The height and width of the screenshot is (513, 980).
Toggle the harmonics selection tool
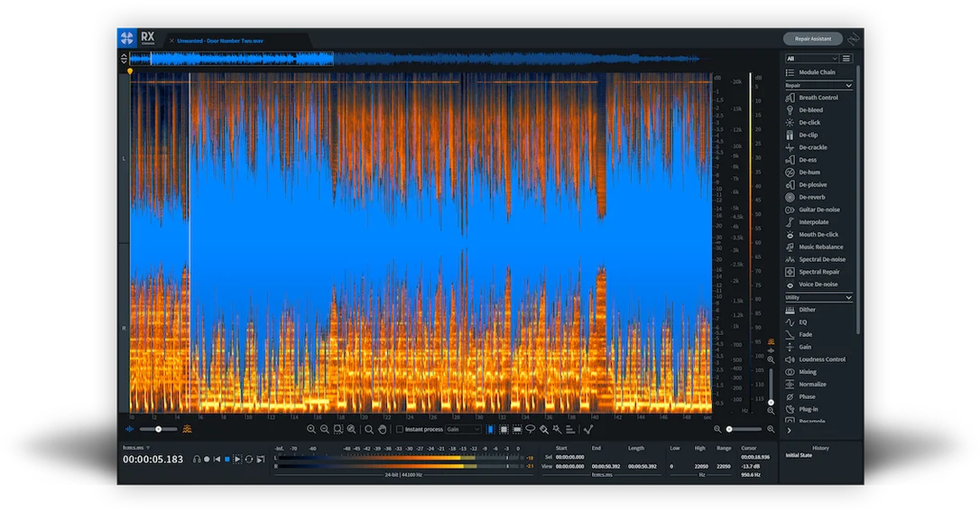[x=570, y=429]
